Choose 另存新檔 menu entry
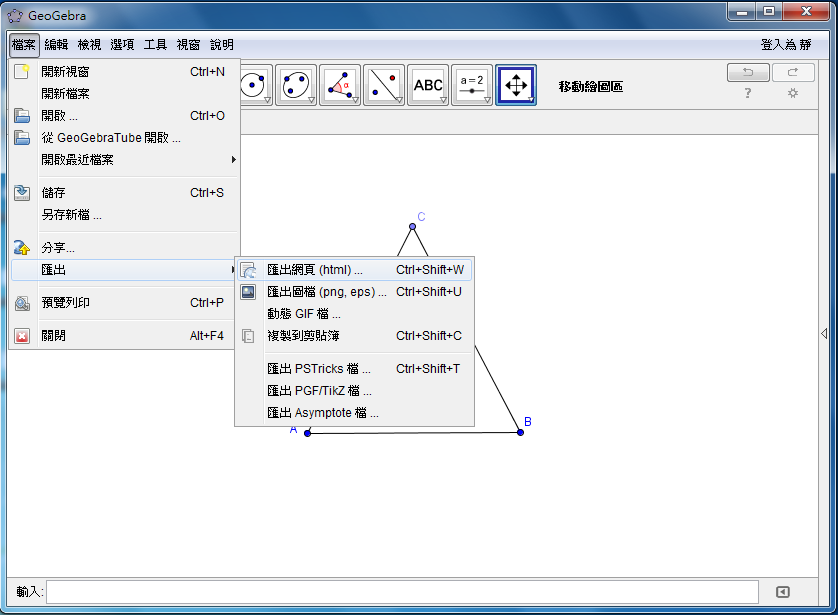838x615 pixels. tap(124, 215)
